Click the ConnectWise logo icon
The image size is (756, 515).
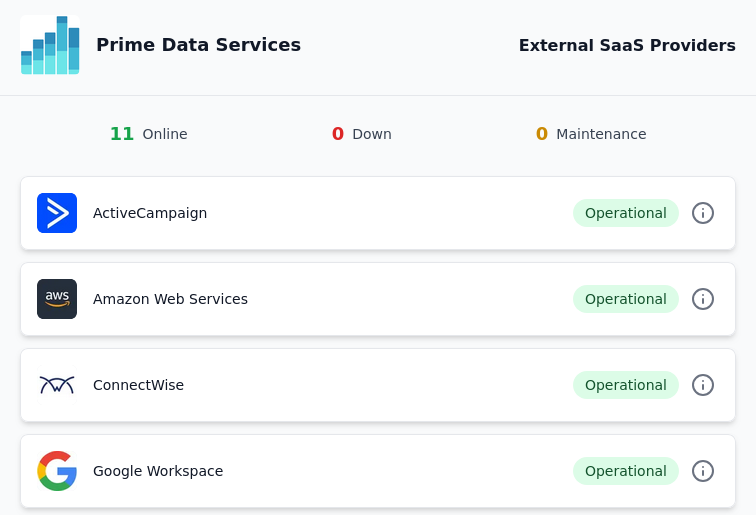[57, 385]
